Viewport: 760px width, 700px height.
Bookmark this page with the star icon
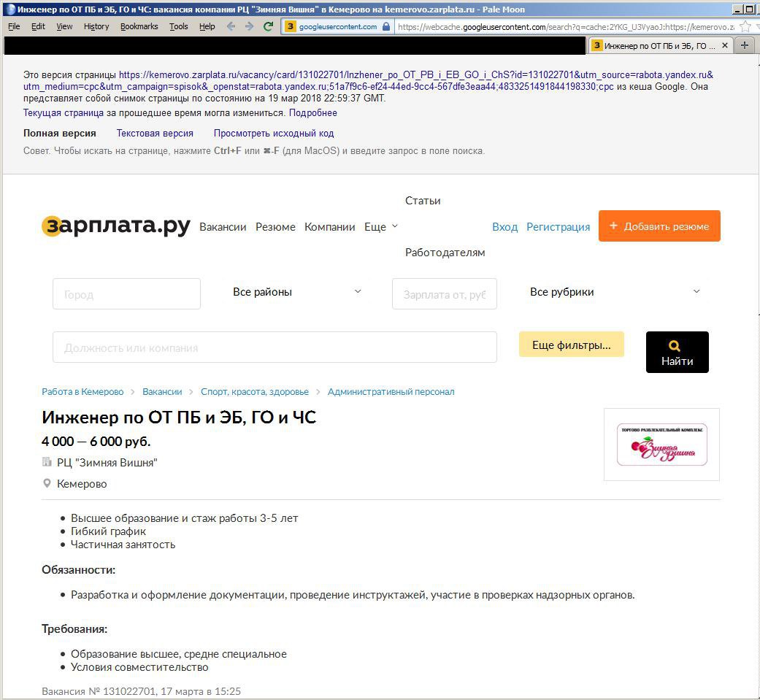pos(745,27)
